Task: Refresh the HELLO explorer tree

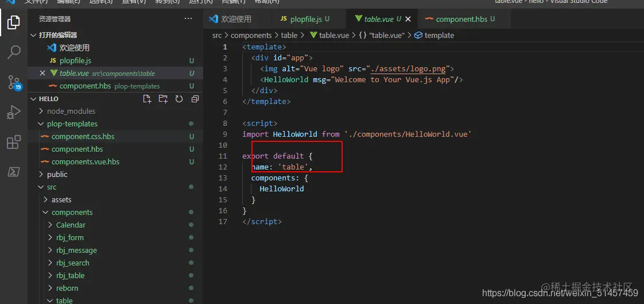Action: [x=179, y=99]
